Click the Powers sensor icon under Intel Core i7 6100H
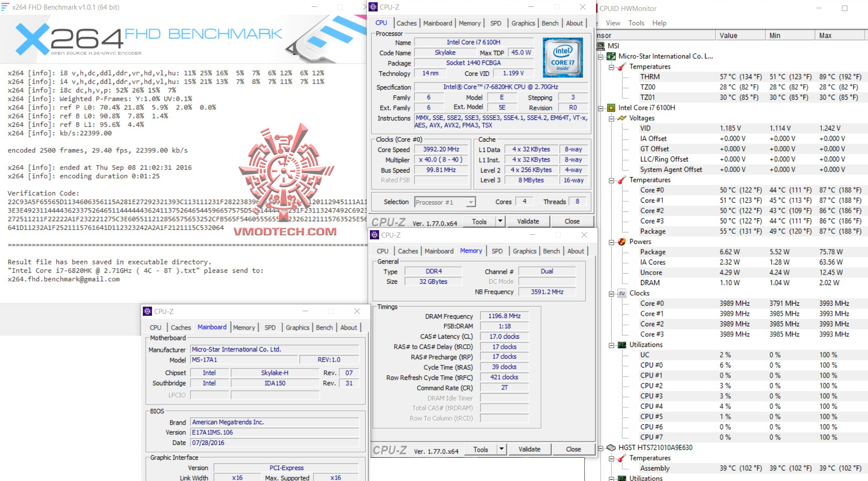Screen dimensions: 868x481 pos(621,242)
